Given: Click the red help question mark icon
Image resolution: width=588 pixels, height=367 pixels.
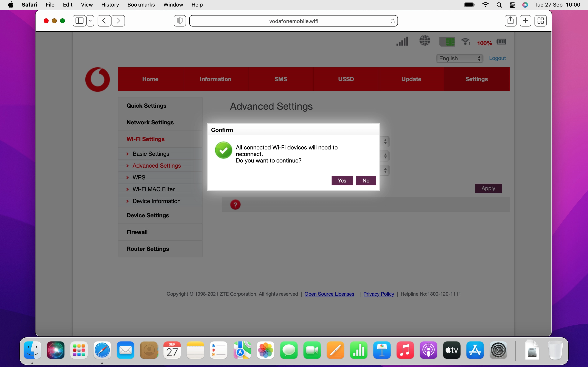Looking at the screenshot, I should click(x=235, y=205).
